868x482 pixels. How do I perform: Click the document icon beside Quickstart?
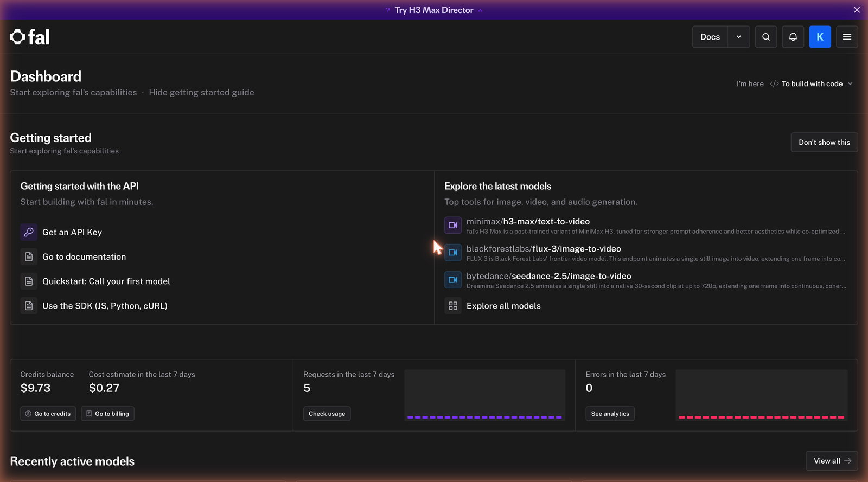(x=29, y=281)
